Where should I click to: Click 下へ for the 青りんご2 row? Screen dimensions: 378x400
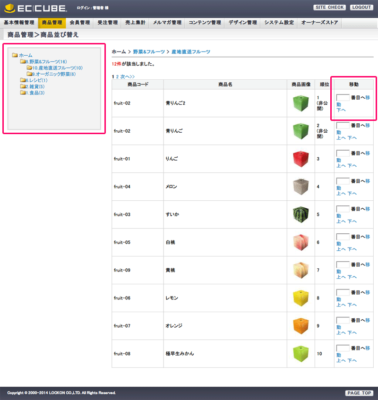pos(341,110)
